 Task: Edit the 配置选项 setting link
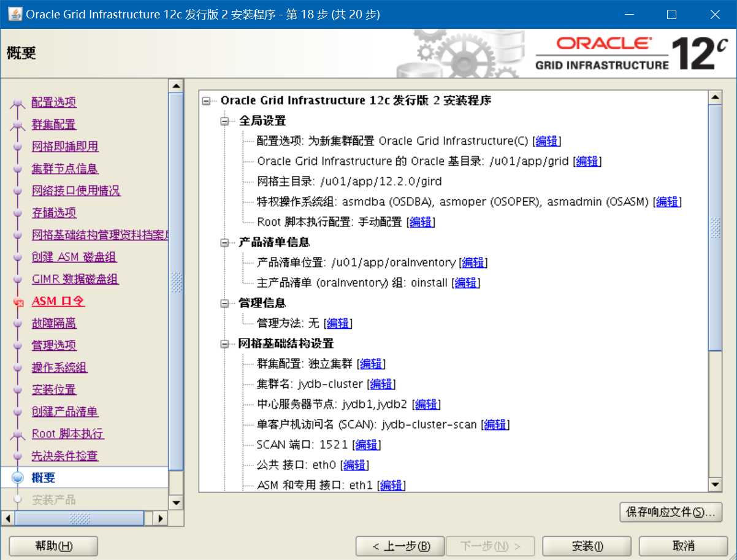[x=546, y=141]
